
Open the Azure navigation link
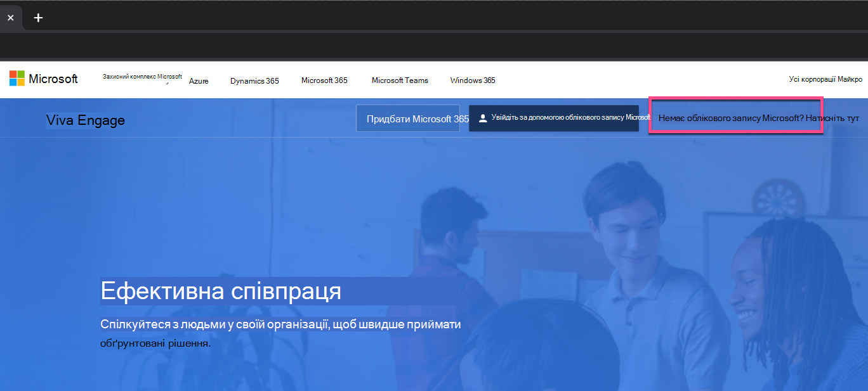(199, 80)
